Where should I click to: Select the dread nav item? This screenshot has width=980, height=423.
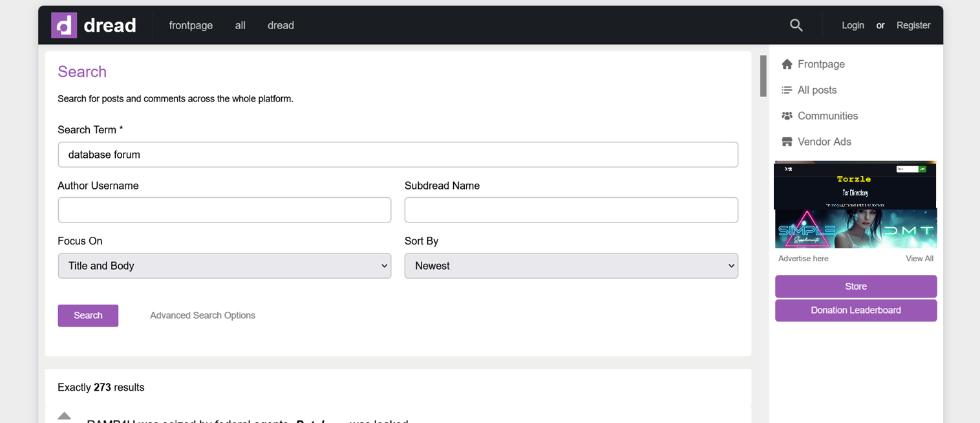pos(281,25)
